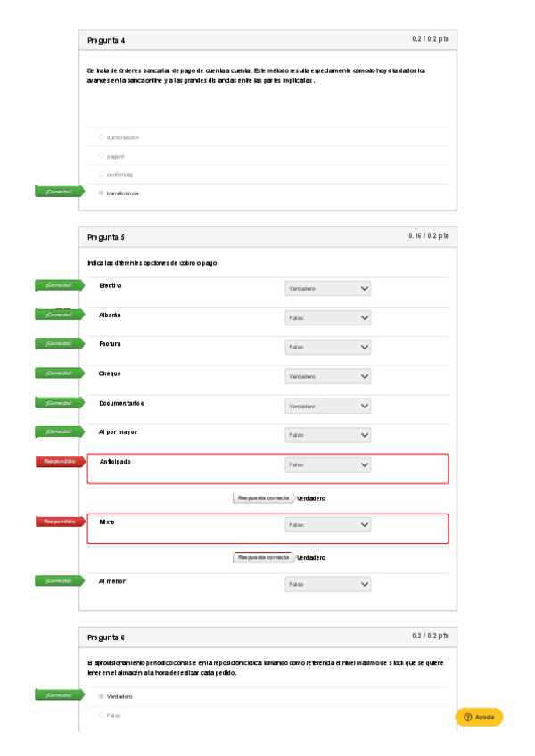This screenshot has width=535, height=756.
Task: Click the Correcto badge next to Cheque
Action: 60,374
